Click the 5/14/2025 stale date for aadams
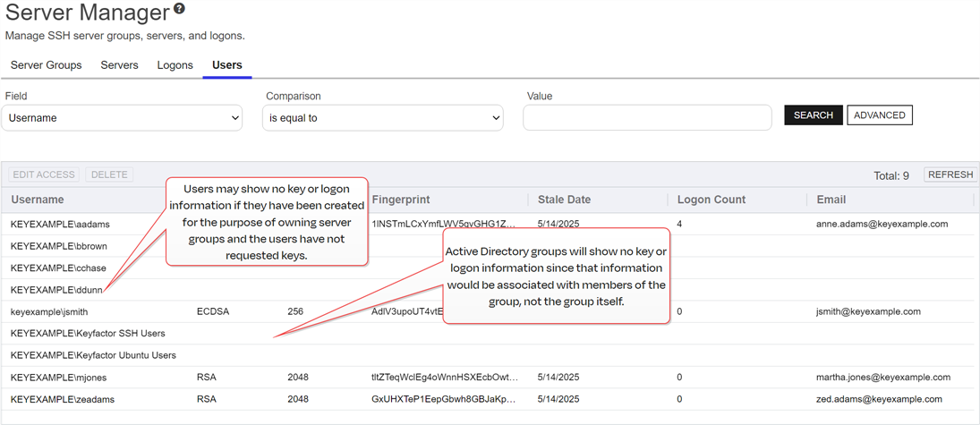 coord(558,224)
